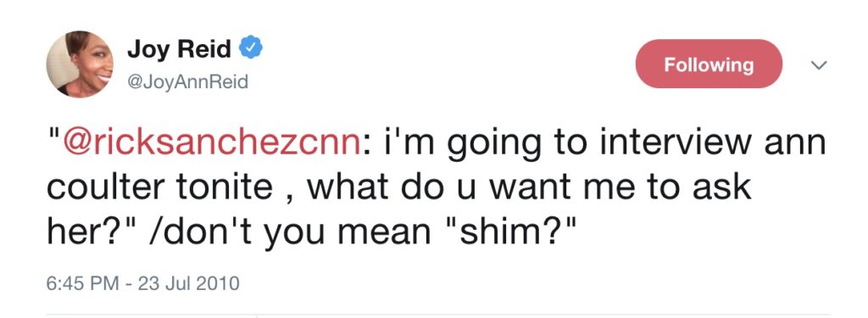Click the tweet text body

coord(436,187)
